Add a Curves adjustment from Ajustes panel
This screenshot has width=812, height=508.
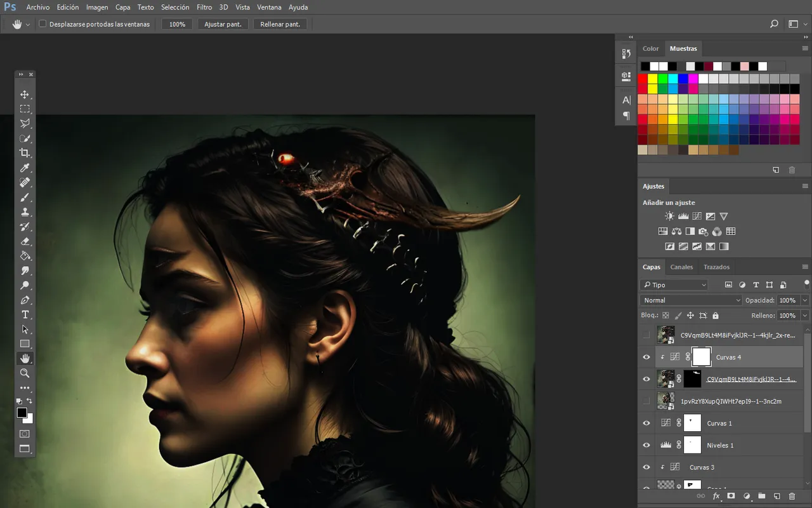click(697, 217)
